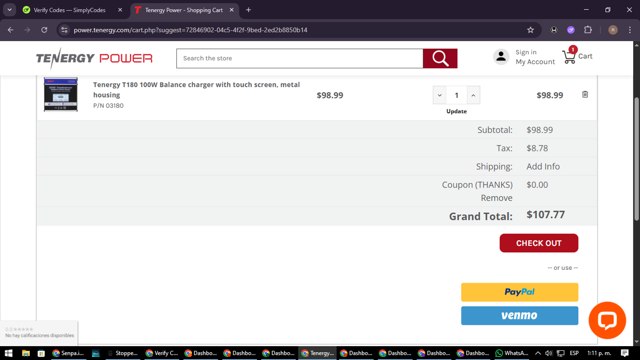
Task: Remove the THANKS coupon
Action: [x=496, y=198]
